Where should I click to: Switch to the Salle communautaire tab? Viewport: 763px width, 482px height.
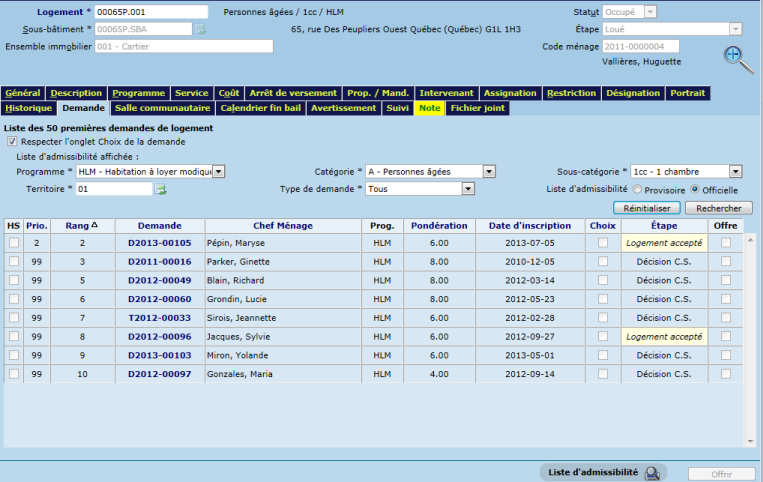(162, 108)
